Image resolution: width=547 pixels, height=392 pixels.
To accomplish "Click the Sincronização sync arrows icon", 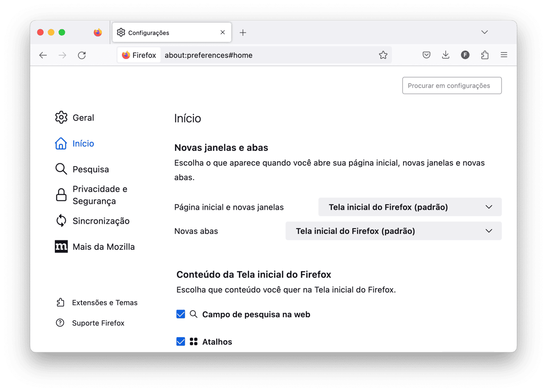I will pyautogui.click(x=61, y=221).
